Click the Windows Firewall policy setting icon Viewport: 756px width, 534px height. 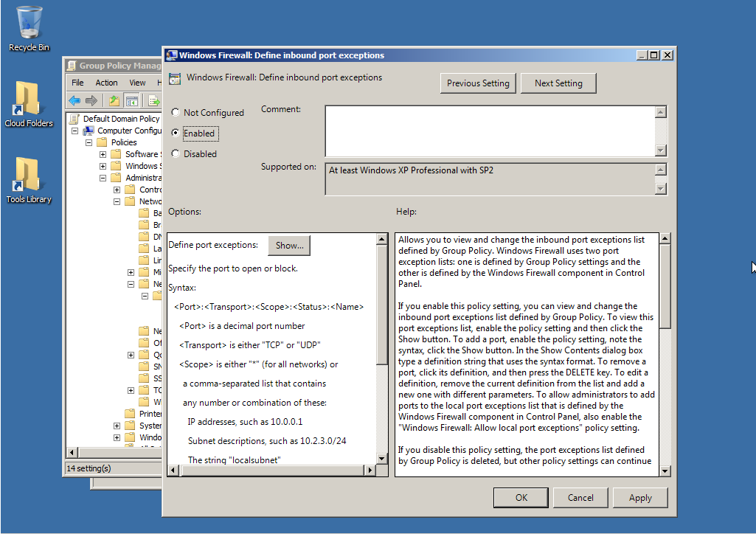point(173,77)
